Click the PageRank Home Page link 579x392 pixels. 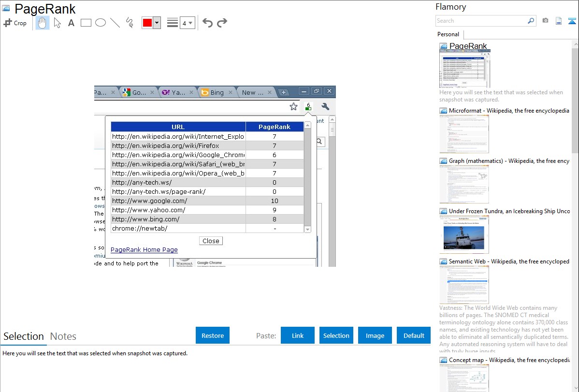pos(144,250)
